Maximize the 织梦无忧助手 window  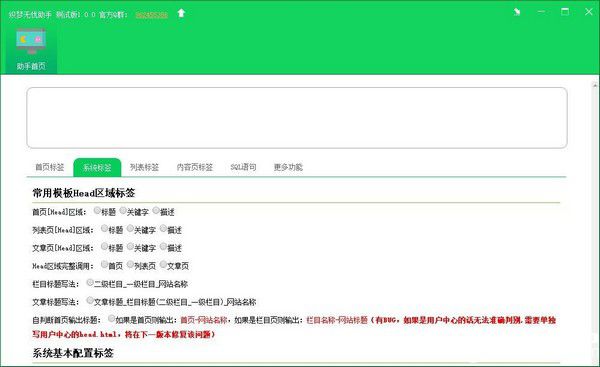coord(565,12)
